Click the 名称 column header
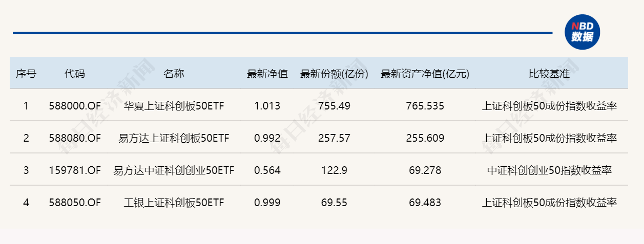This screenshot has height=244, width=644. (174, 74)
